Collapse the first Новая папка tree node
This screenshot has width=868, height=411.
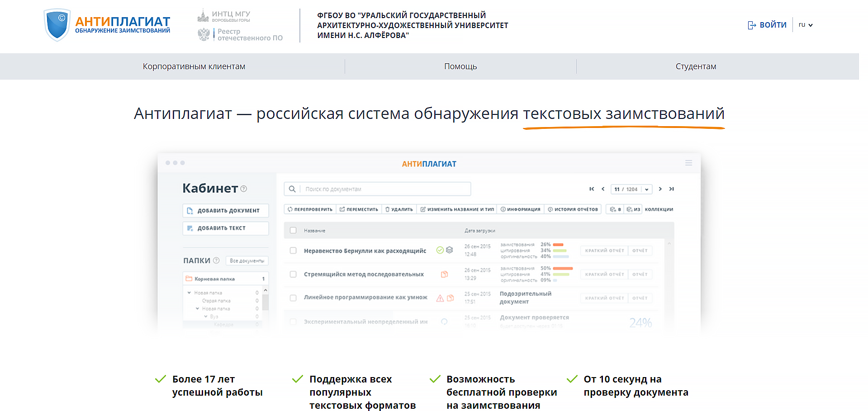189,293
